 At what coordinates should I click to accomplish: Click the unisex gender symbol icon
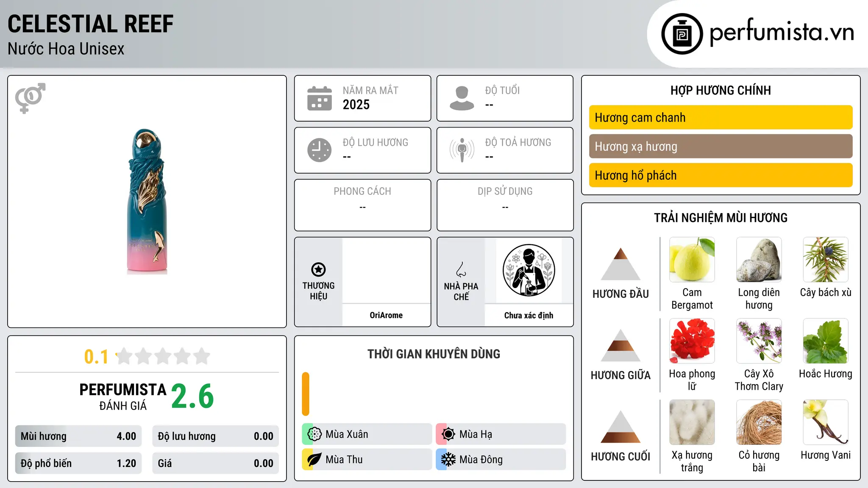pyautogui.click(x=30, y=98)
